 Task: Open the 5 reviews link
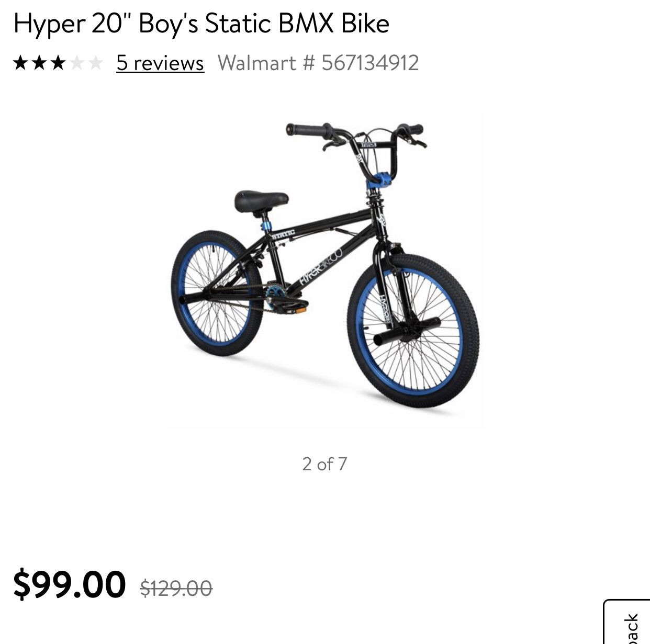pos(160,63)
